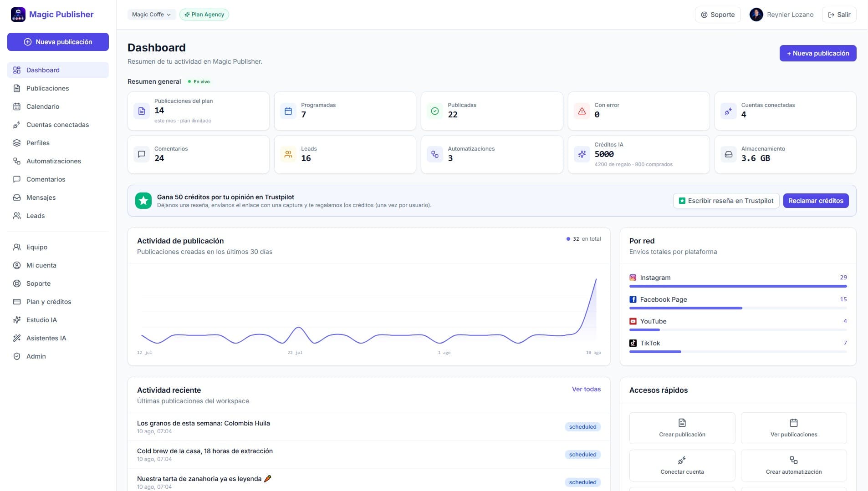Screen dimensions: 868x491
Task: Open Plan y créditos in sidebar
Action: coord(58,302)
